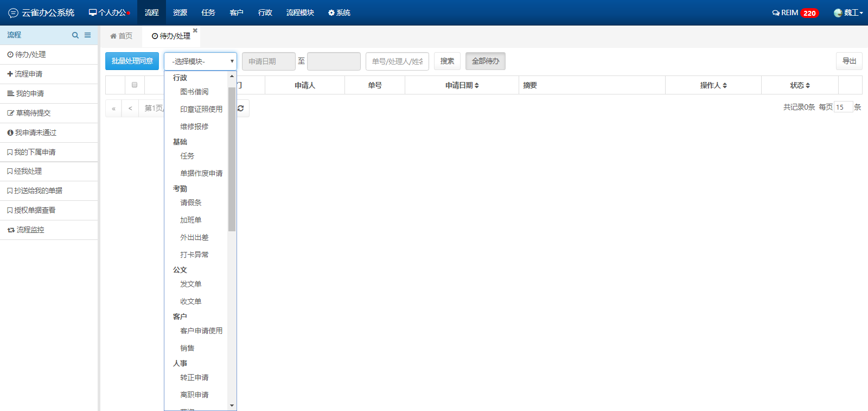
Task: Tick the select-all checkbox in table header
Action: click(x=135, y=85)
